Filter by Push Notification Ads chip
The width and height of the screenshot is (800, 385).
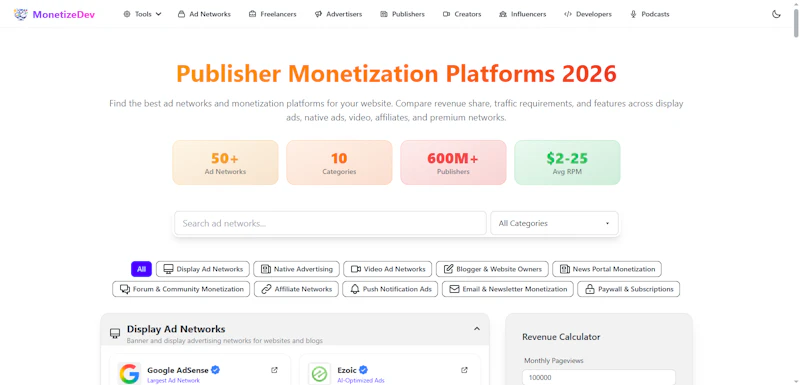[x=390, y=289]
